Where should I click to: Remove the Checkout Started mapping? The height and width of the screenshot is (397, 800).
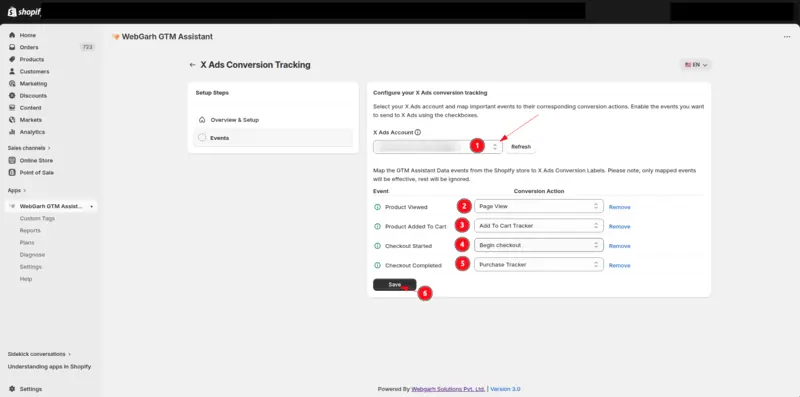pyautogui.click(x=619, y=246)
